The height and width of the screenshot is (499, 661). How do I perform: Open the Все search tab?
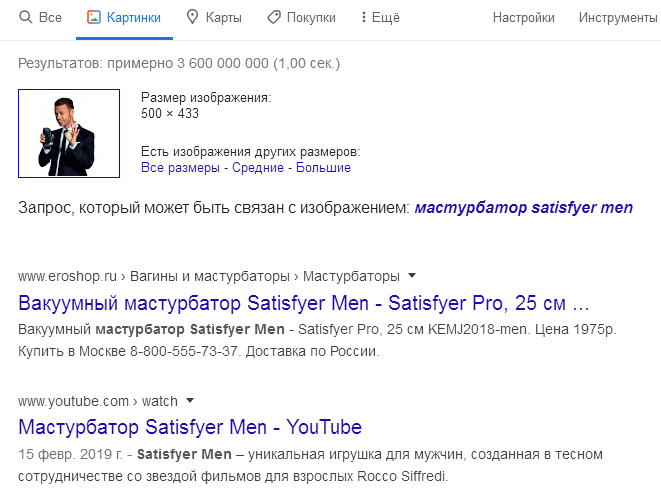pyautogui.click(x=40, y=17)
